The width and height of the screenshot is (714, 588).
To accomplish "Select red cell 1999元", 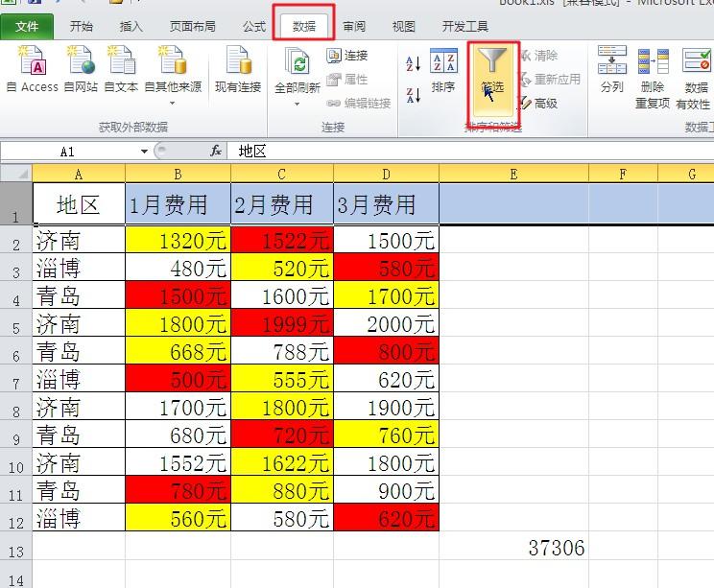I will coord(282,323).
